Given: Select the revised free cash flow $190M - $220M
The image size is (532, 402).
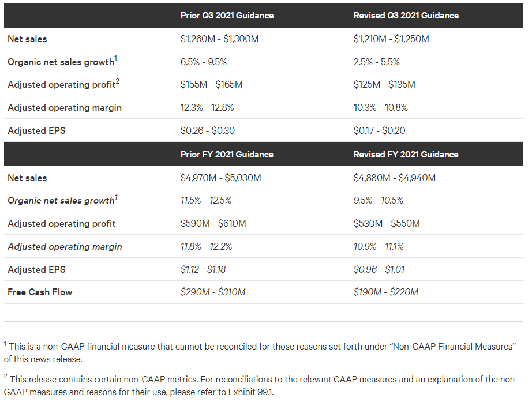Looking at the screenshot, I should click(386, 292).
